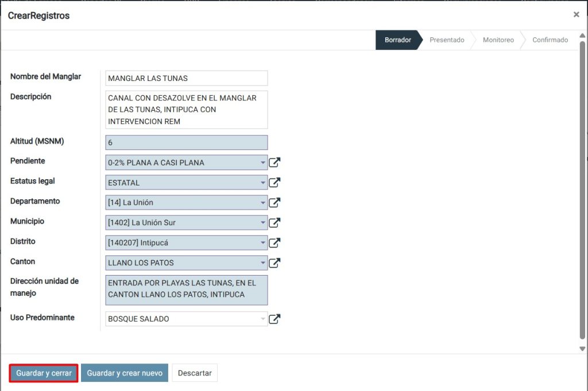Select the Monitoreo status stage
Image resolution: width=588 pixels, height=391 pixels.
click(498, 40)
